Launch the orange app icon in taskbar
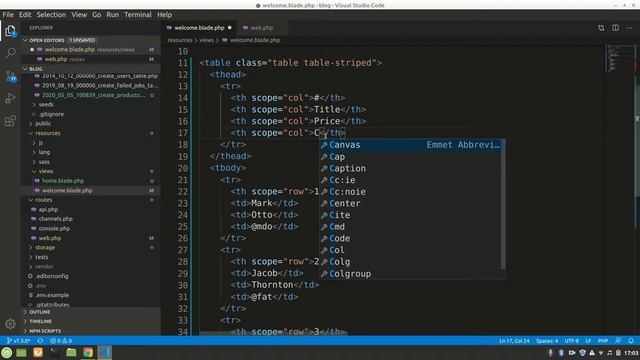 click(38, 353)
